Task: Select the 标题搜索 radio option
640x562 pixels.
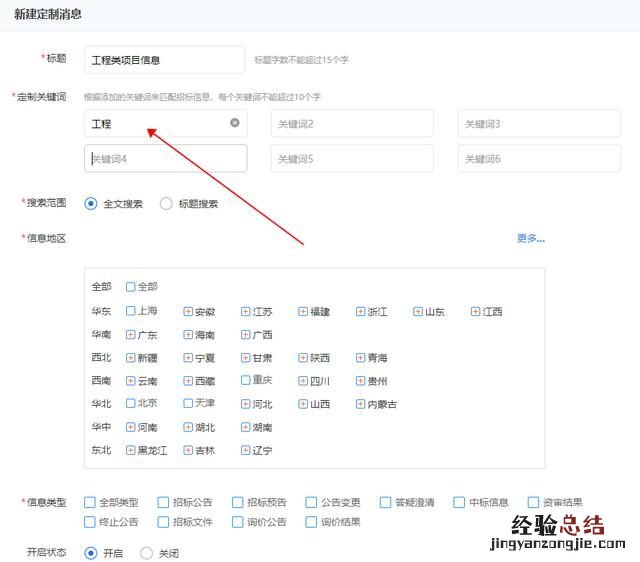Action: 166,204
